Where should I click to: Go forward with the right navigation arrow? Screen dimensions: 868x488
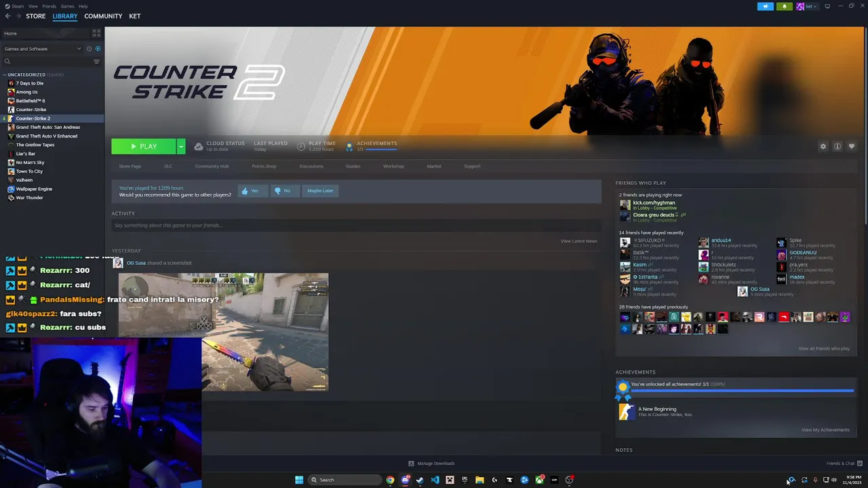point(18,16)
